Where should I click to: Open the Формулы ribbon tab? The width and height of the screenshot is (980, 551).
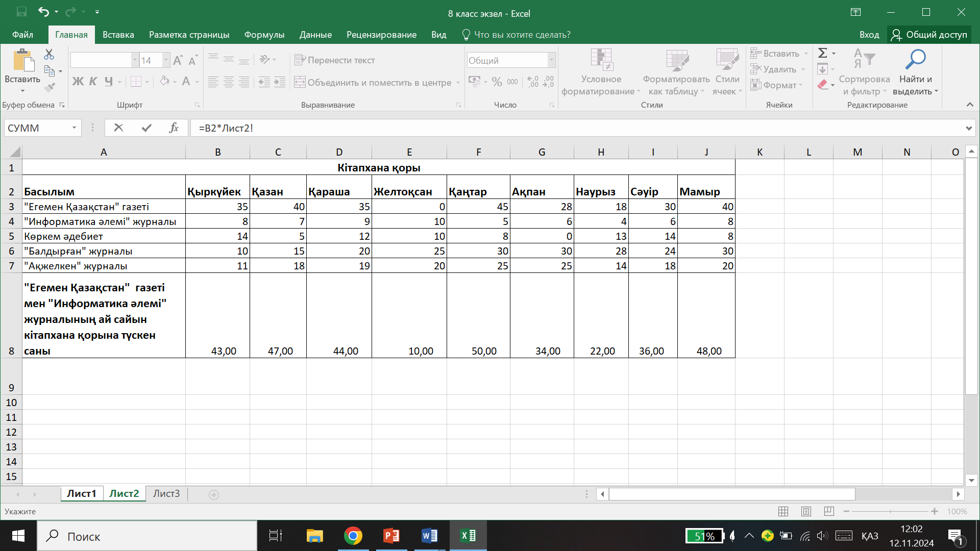(264, 35)
